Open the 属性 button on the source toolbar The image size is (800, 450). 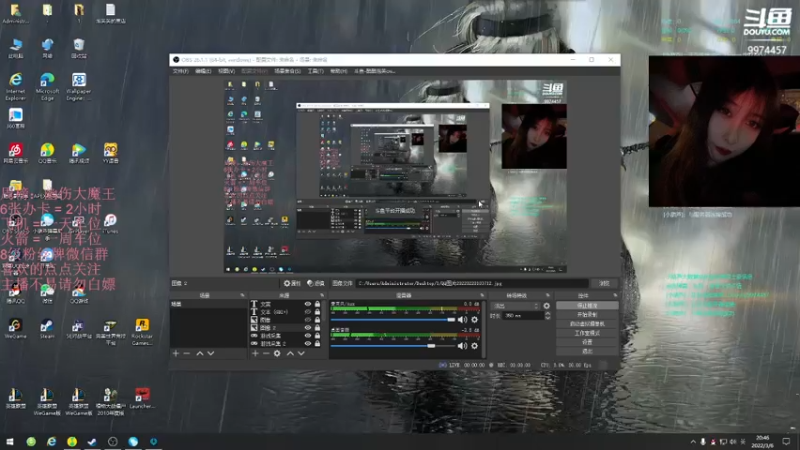point(292,283)
